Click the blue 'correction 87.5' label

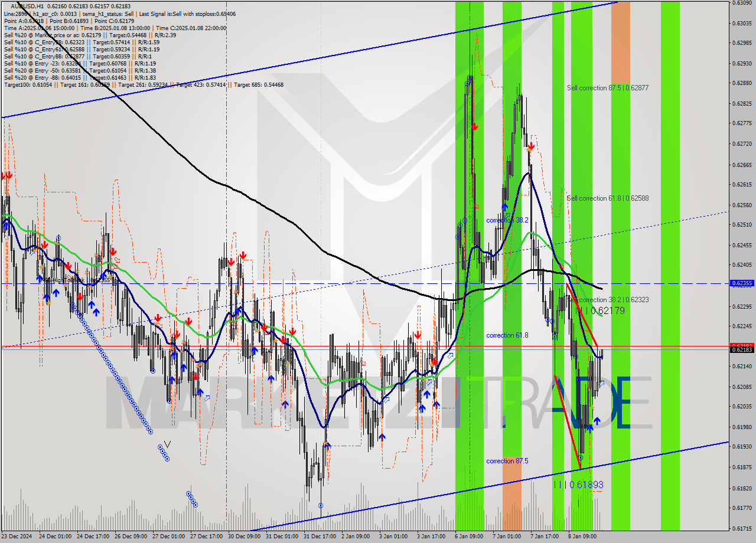point(507,461)
